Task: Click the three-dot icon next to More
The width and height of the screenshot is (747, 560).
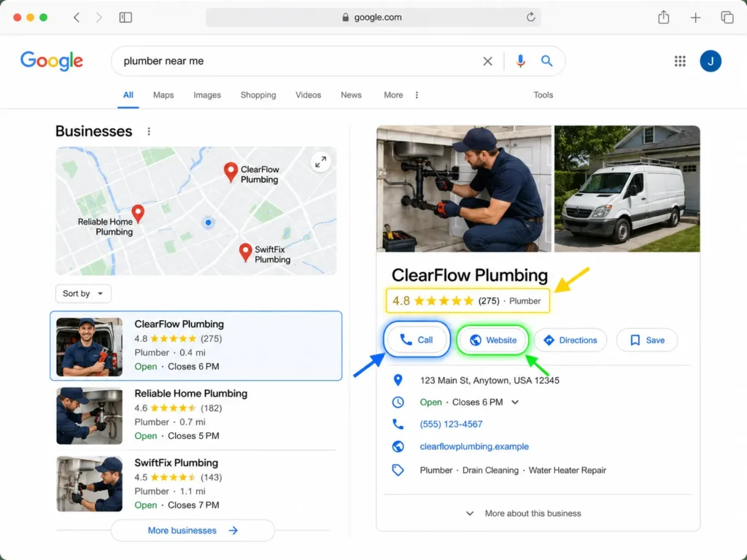Action: [417, 95]
